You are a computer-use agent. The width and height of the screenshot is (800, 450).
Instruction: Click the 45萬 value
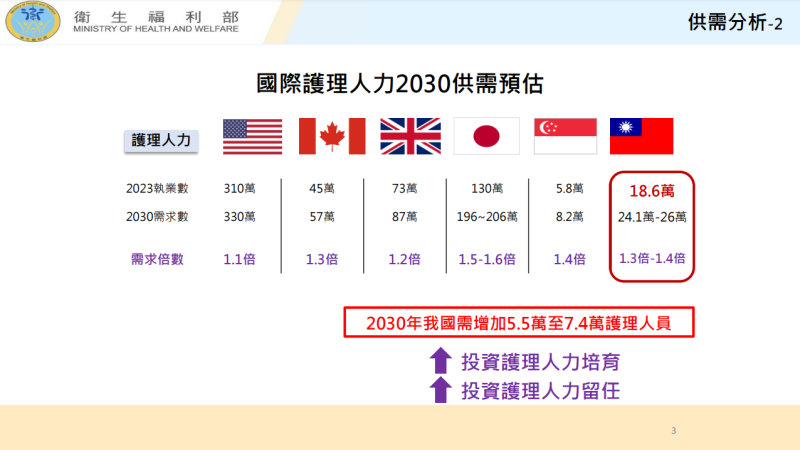(x=322, y=189)
